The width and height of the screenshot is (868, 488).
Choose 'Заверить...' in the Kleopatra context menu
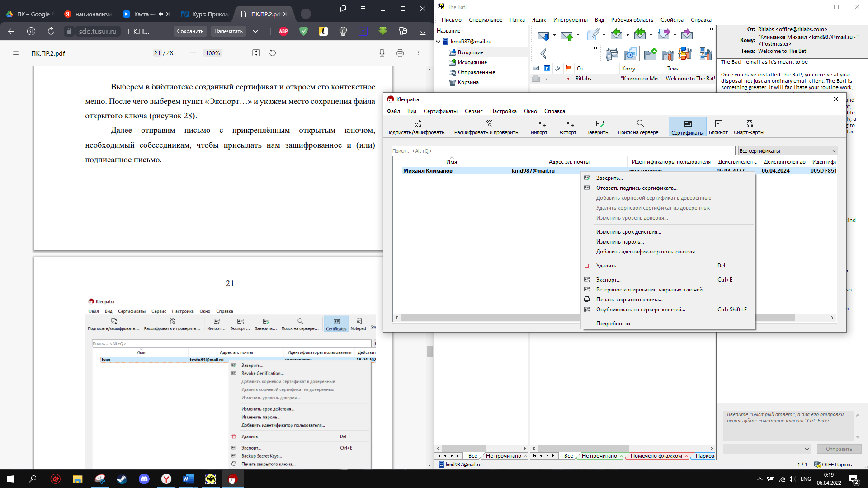click(668, 178)
